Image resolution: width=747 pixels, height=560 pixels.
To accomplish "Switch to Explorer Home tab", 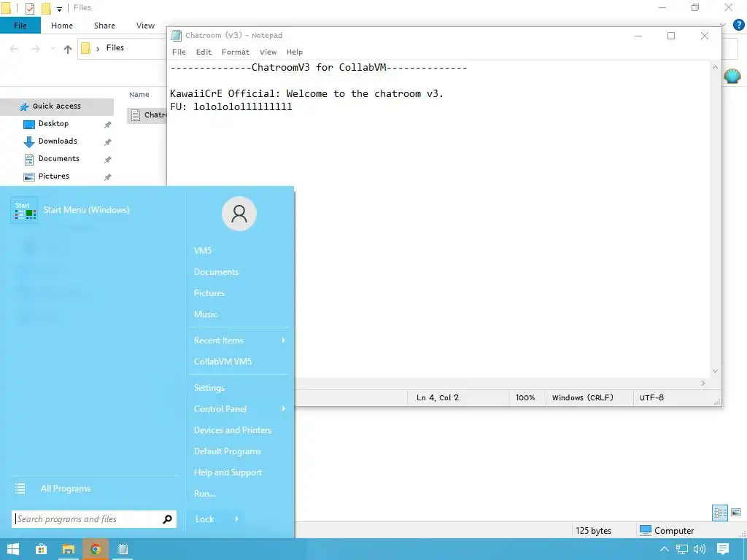I will point(62,26).
